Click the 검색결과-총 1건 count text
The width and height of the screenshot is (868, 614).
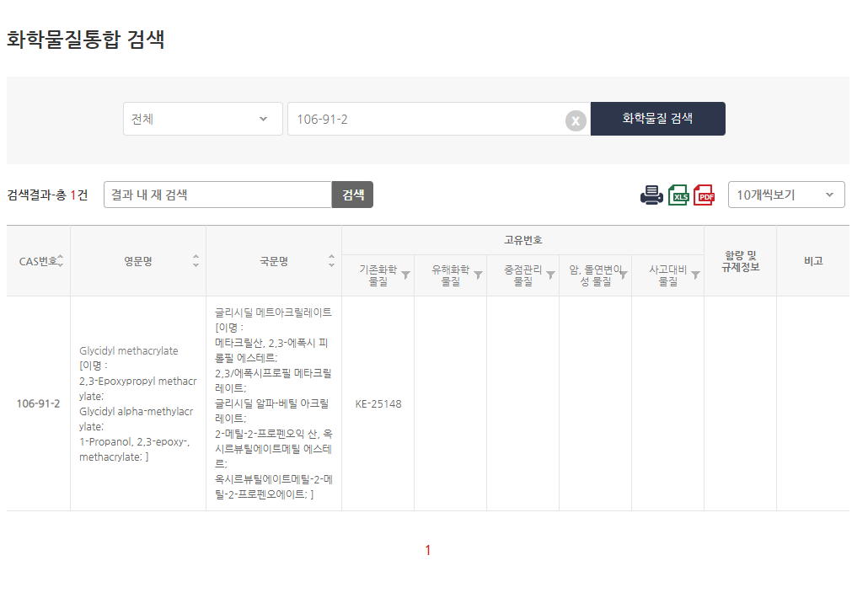47,195
